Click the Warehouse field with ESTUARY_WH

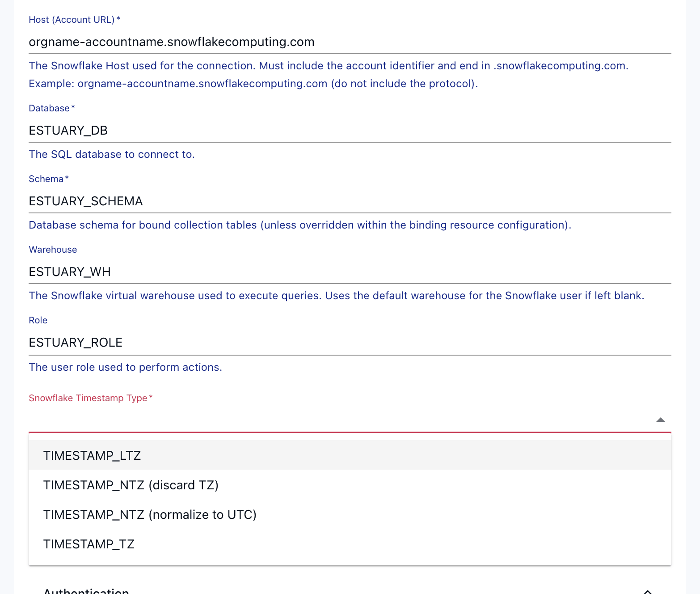tap(350, 272)
